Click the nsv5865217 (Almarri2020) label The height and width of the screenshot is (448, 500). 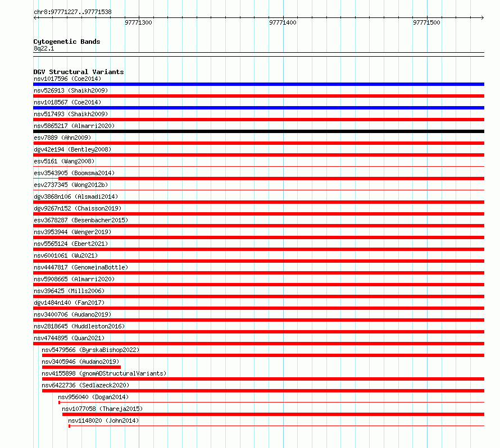click(74, 126)
